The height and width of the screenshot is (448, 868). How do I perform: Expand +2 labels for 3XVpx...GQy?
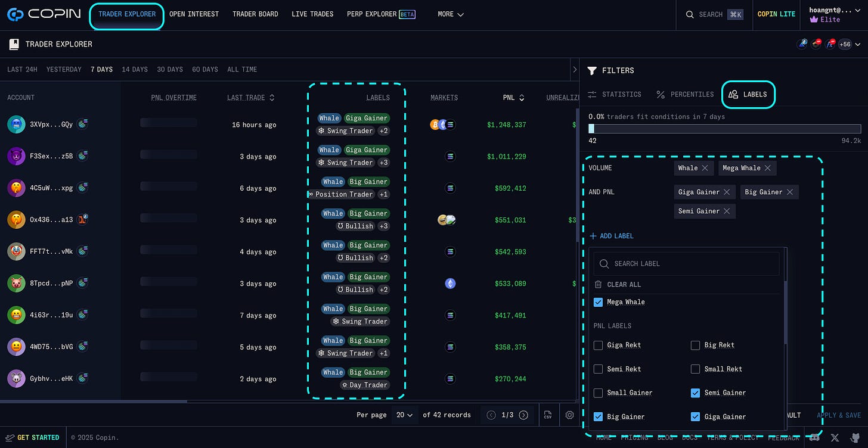(383, 130)
